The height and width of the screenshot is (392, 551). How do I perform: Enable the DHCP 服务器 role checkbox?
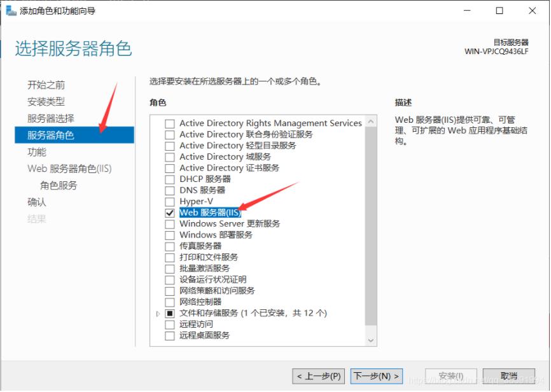click(170, 179)
